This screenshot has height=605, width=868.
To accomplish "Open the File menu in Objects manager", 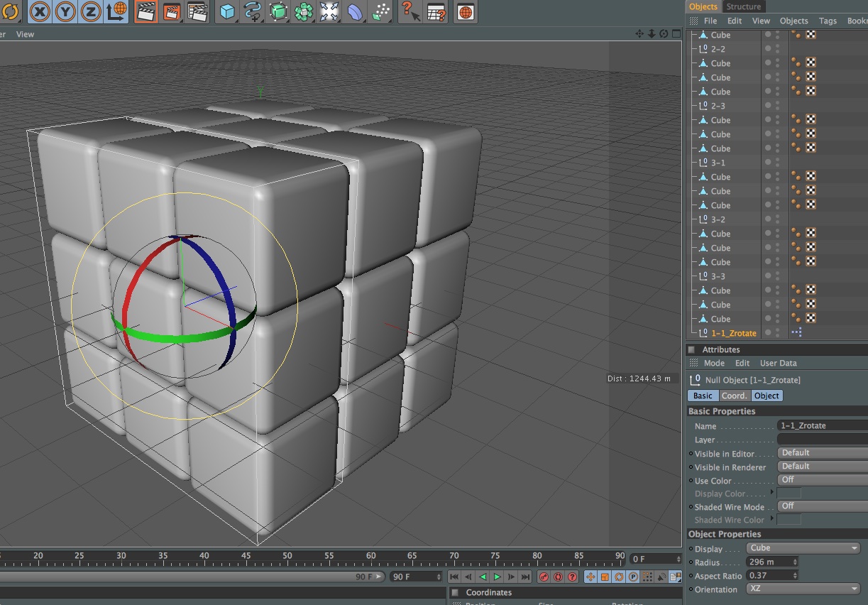I will point(710,21).
